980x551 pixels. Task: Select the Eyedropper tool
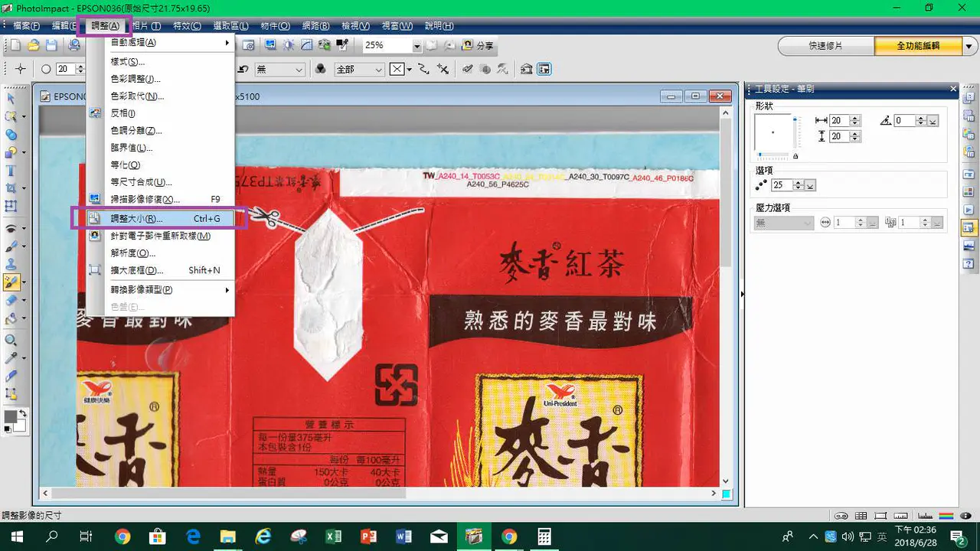point(11,358)
